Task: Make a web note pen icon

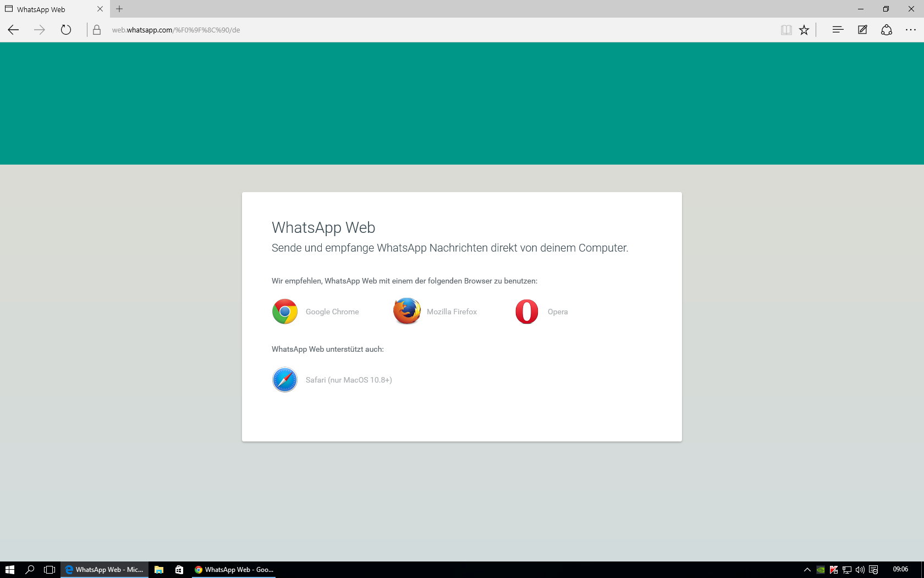Action: [x=862, y=30]
